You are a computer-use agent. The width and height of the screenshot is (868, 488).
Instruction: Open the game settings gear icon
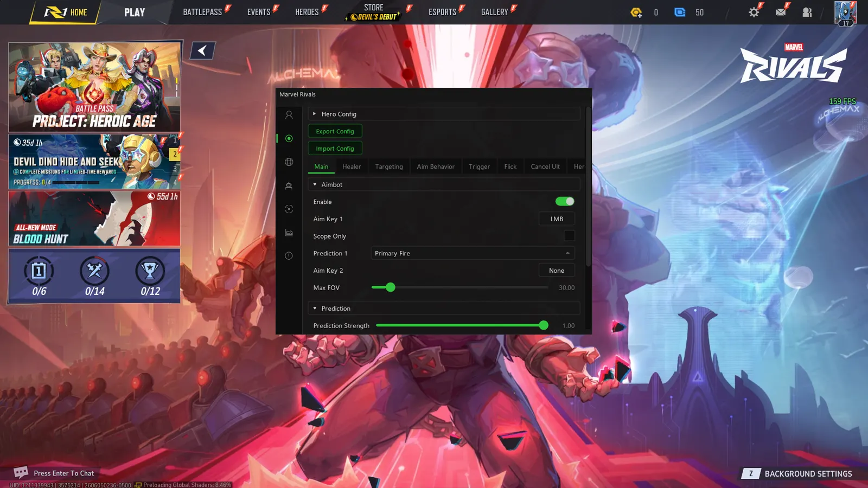pos(754,12)
